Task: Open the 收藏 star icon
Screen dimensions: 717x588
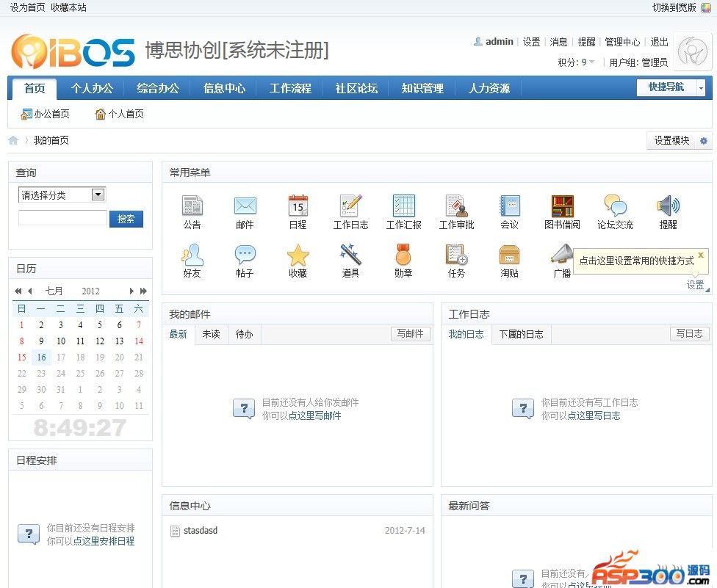Action: (x=298, y=255)
